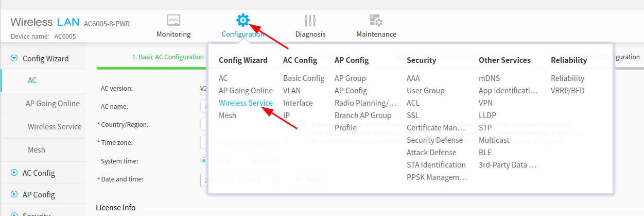Select the Manual system time radio button

click(204, 161)
